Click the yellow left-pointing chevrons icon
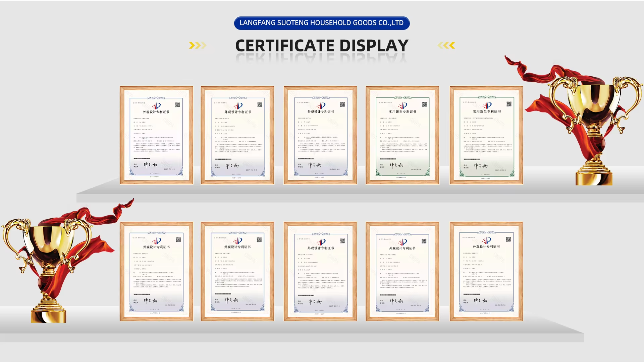Screen dimensions: 644x362 tap(446, 45)
